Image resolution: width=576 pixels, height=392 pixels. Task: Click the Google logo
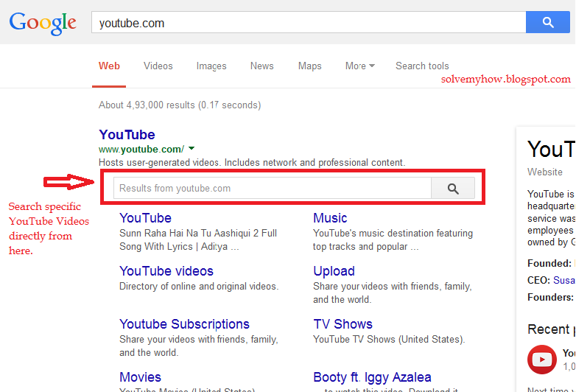pyautogui.click(x=43, y=24)
